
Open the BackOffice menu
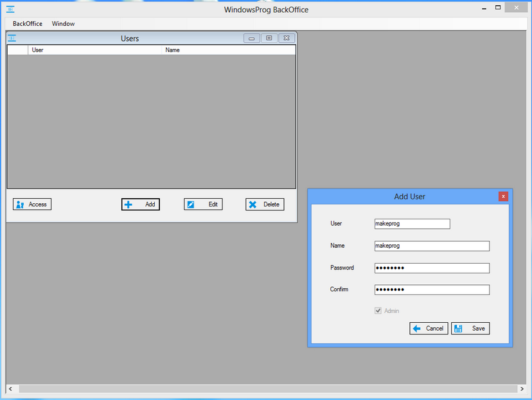26,24
